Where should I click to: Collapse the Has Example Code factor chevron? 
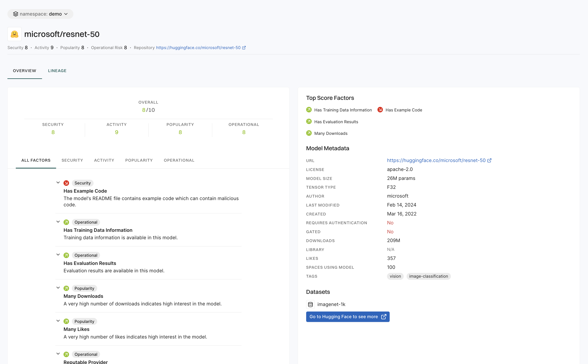pos(58,183)
